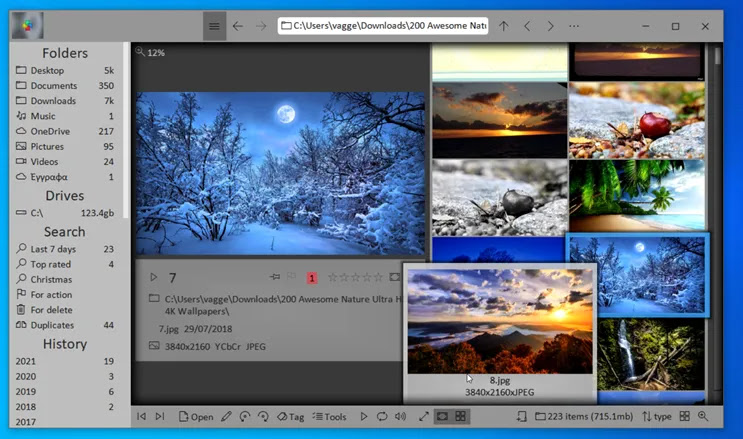Open Videos folder in sidebar
This screenshot has height=439, width=743.
coord(65,161)
